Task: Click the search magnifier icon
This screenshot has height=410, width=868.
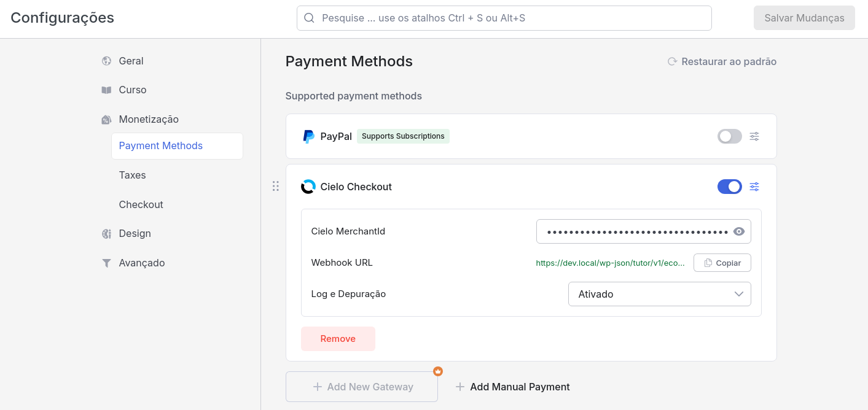Action: [310, 18]
